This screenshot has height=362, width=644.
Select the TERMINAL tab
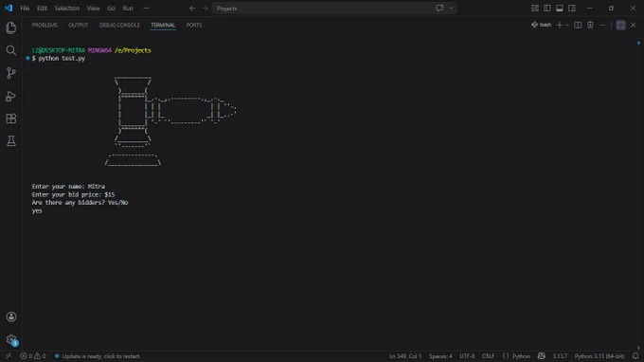coord(163,25)
